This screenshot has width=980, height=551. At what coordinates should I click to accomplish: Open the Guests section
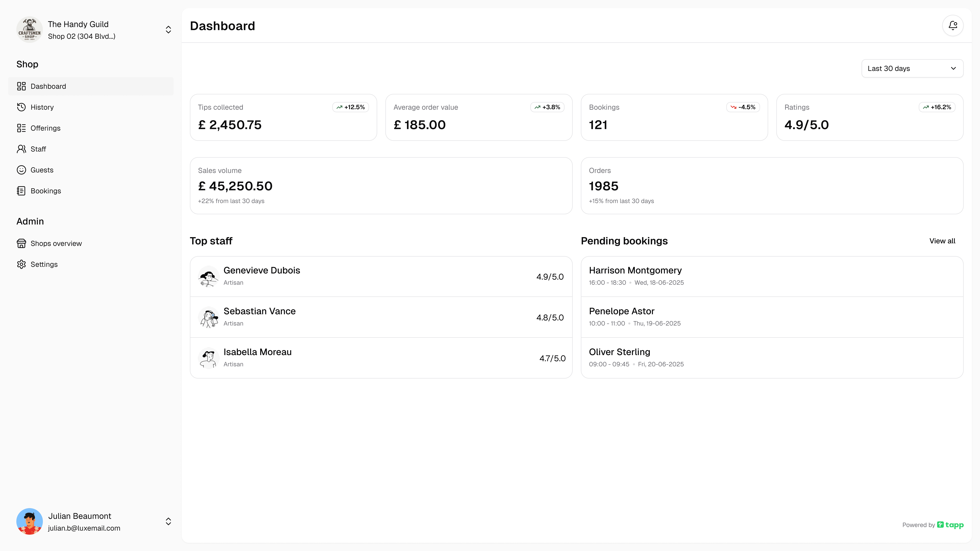point(42,170)
